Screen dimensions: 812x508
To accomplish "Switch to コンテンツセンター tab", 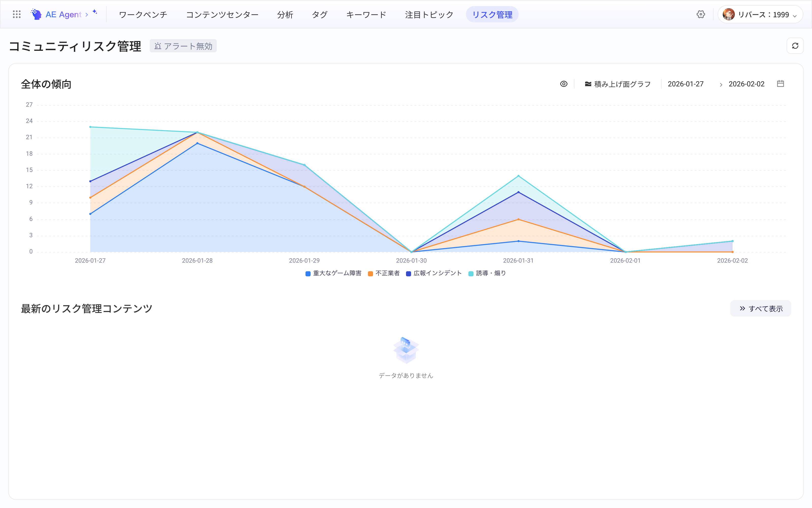I will click(222, 14).
